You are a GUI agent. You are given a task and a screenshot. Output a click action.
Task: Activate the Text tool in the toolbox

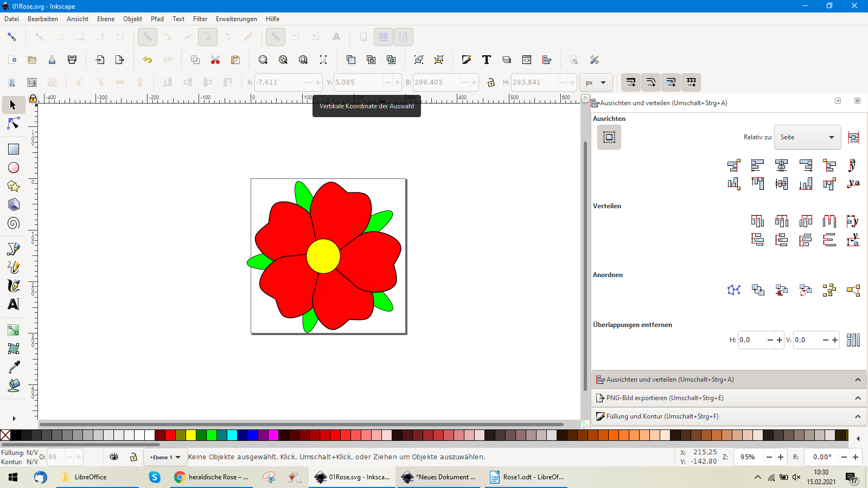pos(14,304)
